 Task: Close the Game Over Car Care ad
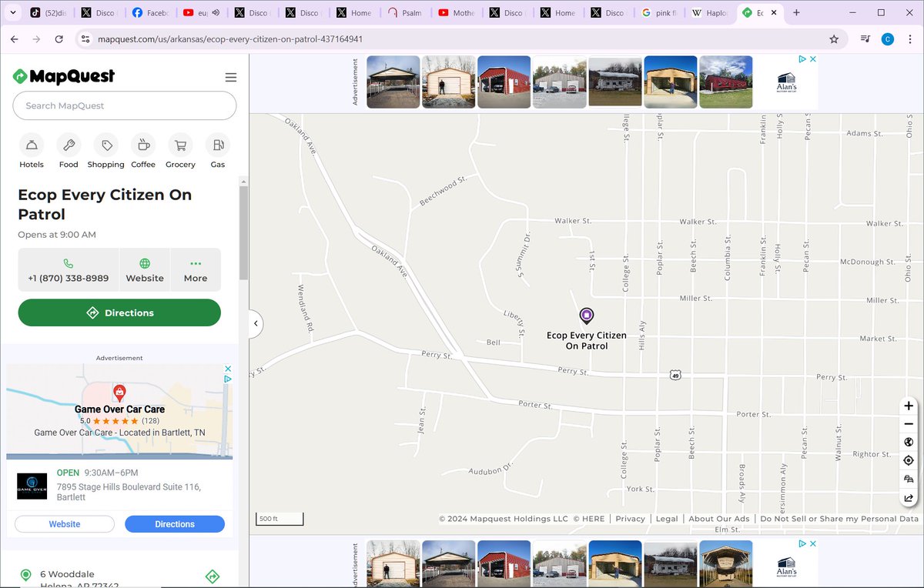[x=228, y=369]
